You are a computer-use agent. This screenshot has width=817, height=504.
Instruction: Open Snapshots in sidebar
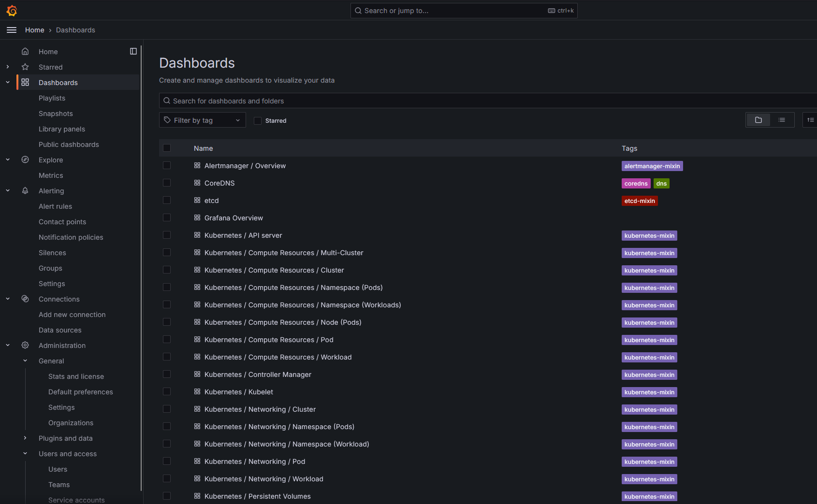[56, 114]
